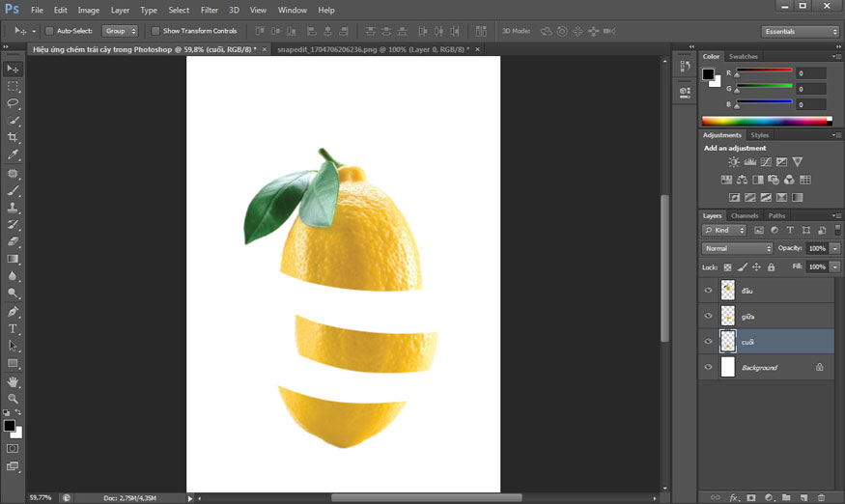Toggle lock all for layer
This screenshot has width=845, height=504.
772,266
